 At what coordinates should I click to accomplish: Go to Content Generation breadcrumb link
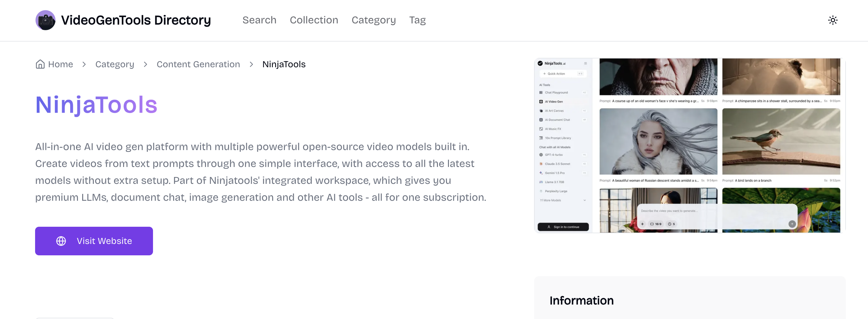(x=198, y=64)
